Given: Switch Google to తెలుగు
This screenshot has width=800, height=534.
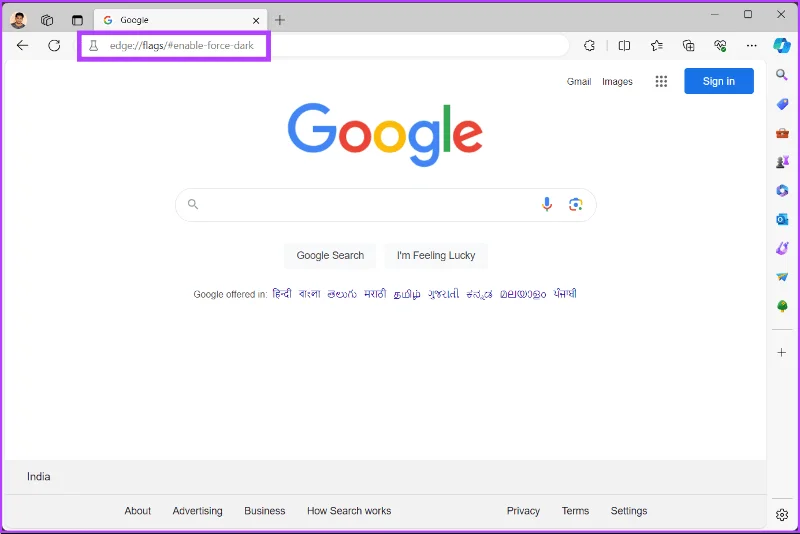Looking at the screenshot, I should pyautogui.click(x=342, y=294).
